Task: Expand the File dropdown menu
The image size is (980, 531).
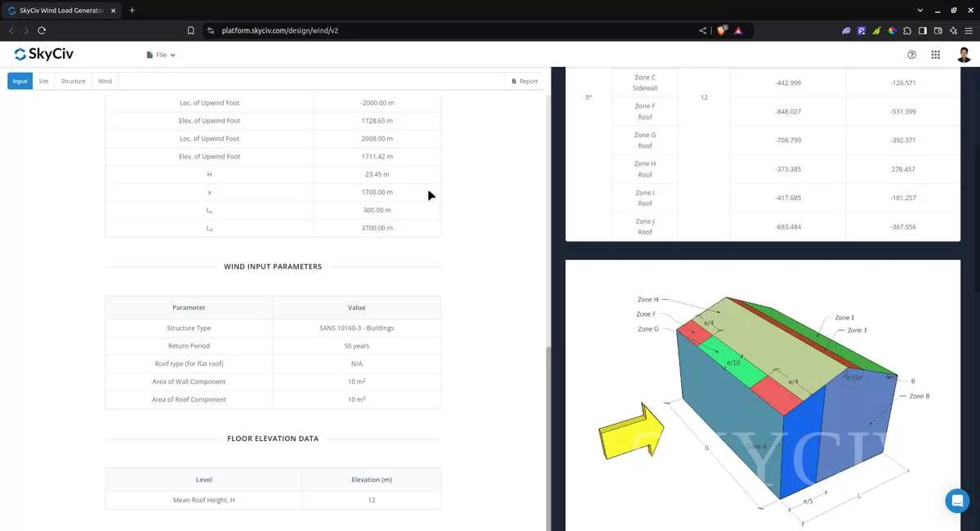Action: (x=161, y=55)
